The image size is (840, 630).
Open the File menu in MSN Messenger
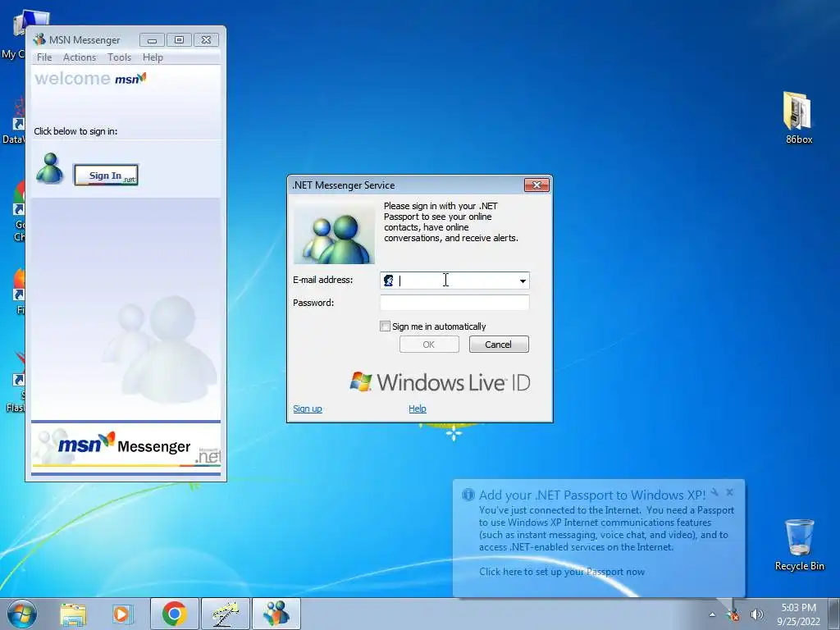(x=44, y=57)
